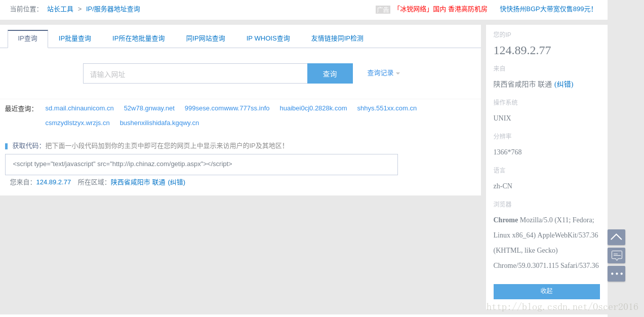The width and height of the screenshot is (644, 317).
Task: Click the script code text box
Action: tap(202, 165)
